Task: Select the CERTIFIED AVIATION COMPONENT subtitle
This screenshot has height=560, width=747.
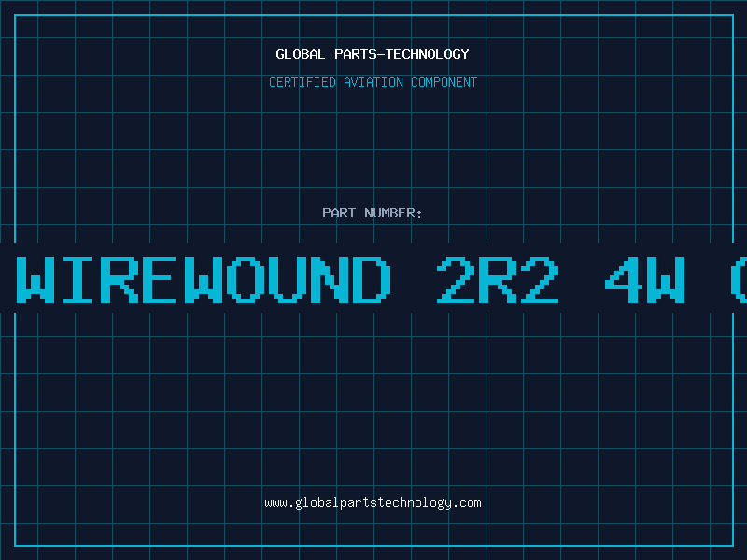Action: click(373, 82)
